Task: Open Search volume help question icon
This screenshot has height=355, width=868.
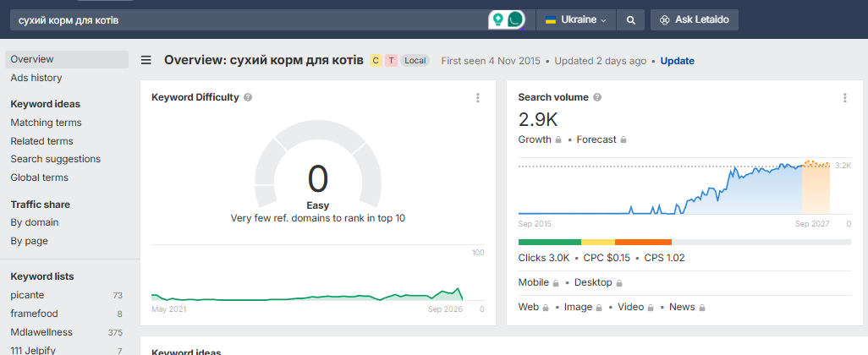Action: click(x=597, y=97)
